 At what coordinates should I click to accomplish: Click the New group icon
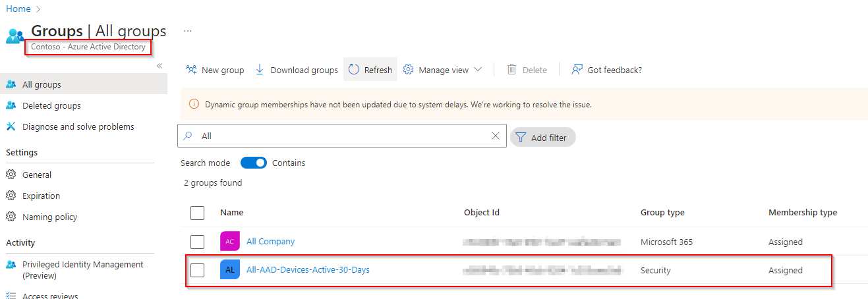click(x=192, y=70)
